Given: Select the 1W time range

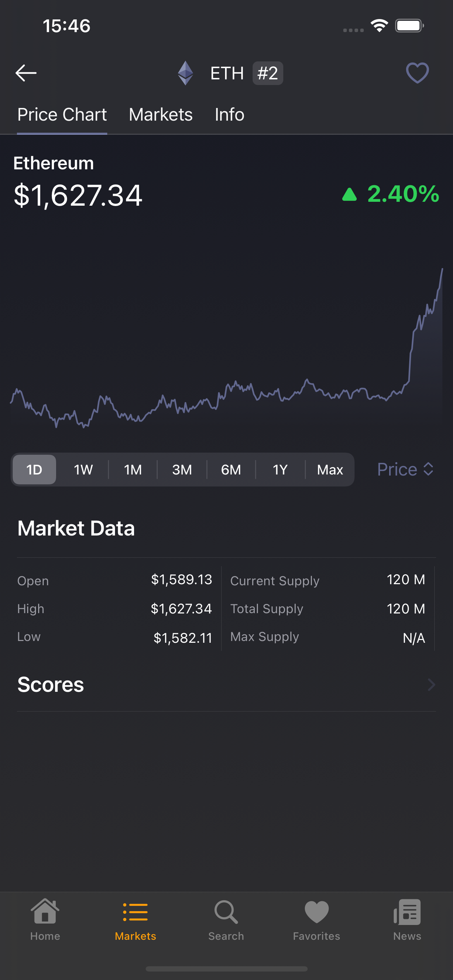Looking at the screenshot, I should pyautogui.click(x=83, y=470).
